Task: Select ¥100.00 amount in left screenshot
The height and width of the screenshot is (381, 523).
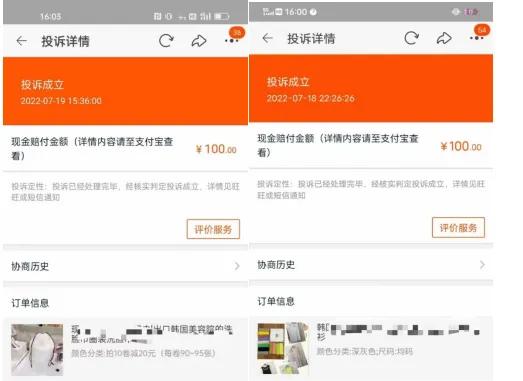Action: (216, 149)
